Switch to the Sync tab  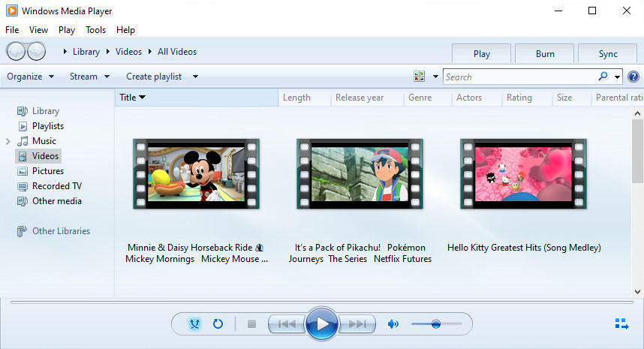click(608, 54)
